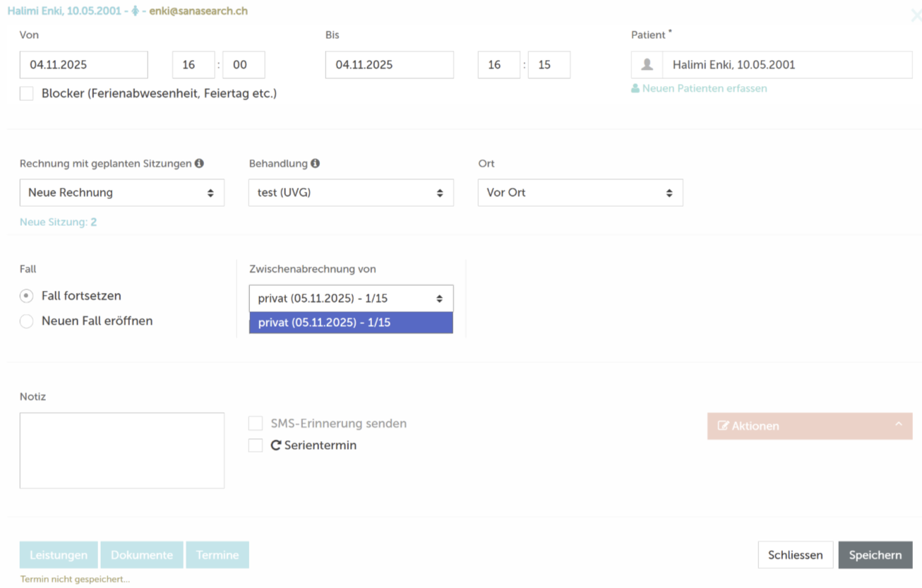
Task: Close dialog with the top-right X icon
Action: [x=916, y=16]
